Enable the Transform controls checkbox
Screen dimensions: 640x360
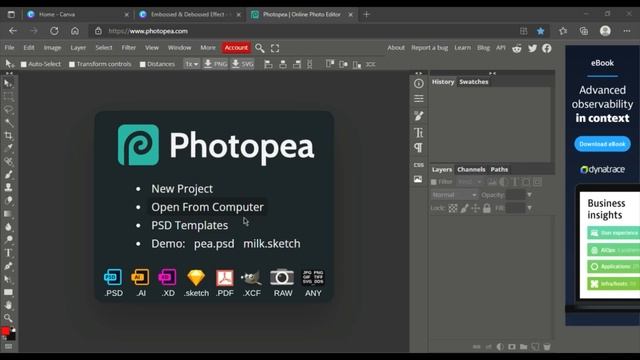coord(72,64)
